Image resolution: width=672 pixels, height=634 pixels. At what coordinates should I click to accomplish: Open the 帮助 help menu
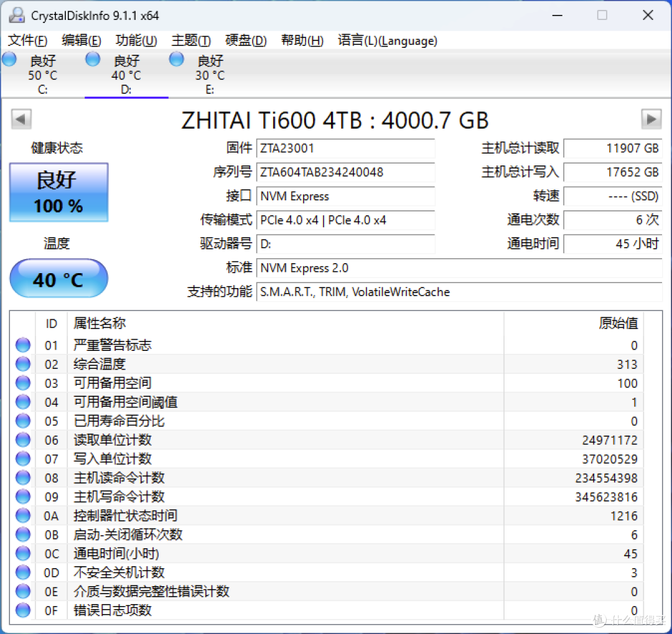click(302, 40)
